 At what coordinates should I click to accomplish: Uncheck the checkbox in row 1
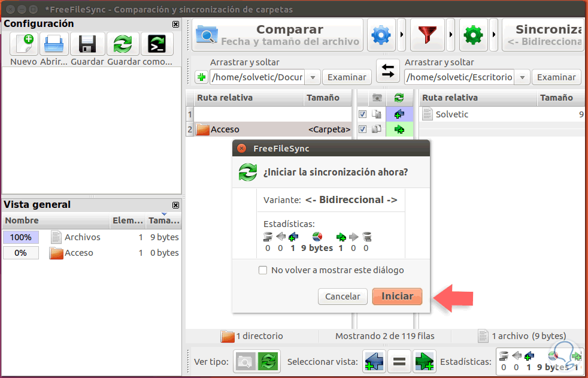(362, 114)
